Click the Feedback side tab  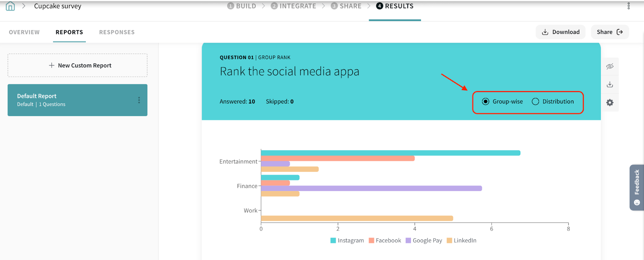pyautogui.click(x=636, y=187)
